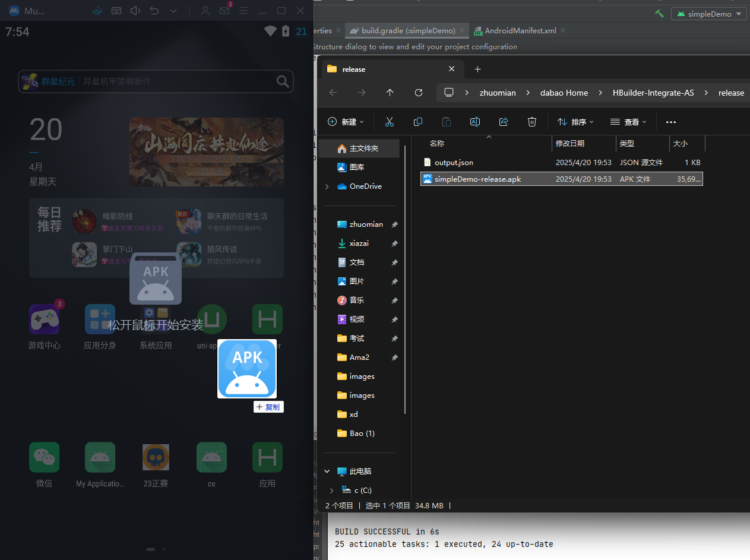Open the Sort (排序) dropdown menu
The width and height of the screenshot is (750, 560).
coord(575,122)
